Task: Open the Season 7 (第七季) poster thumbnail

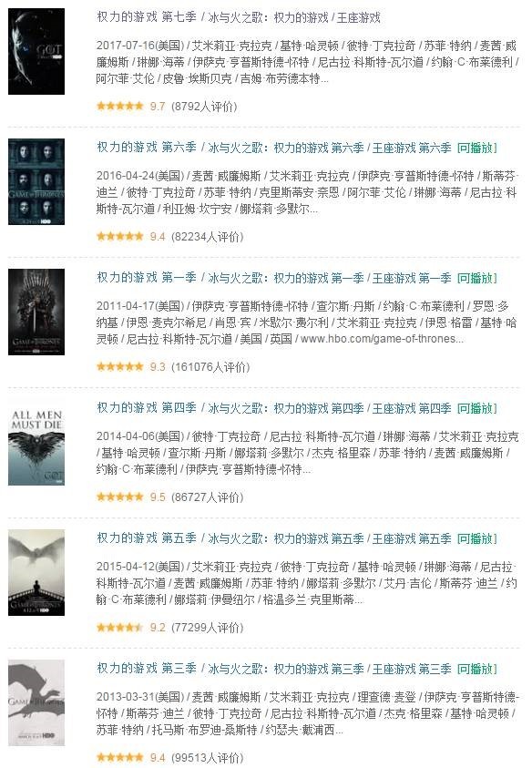Action: tap(36, 51)
